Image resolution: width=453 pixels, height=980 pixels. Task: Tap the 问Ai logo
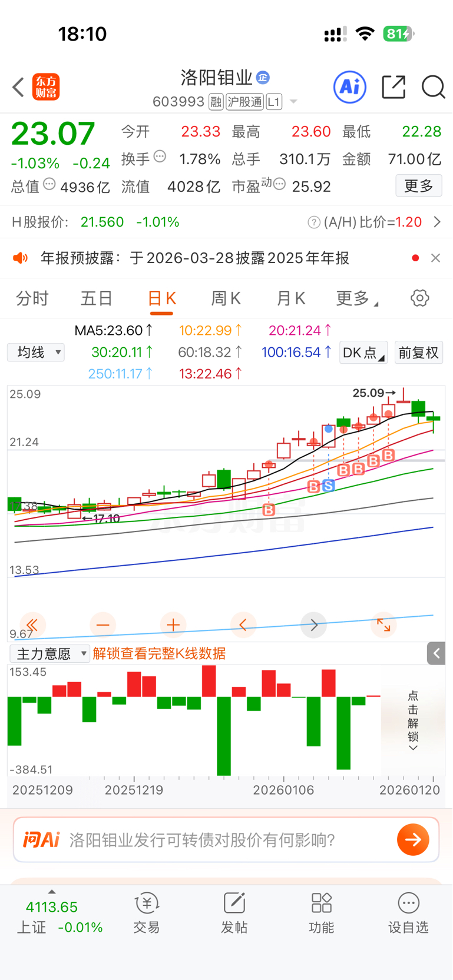coord(41,840)
